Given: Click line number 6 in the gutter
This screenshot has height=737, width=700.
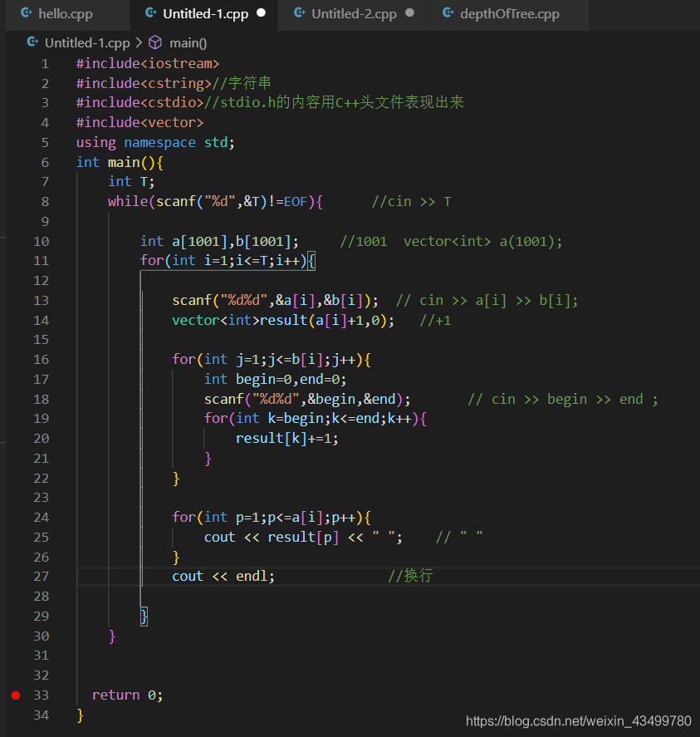Looking at the screenshot, I should [x=45, y=163].
